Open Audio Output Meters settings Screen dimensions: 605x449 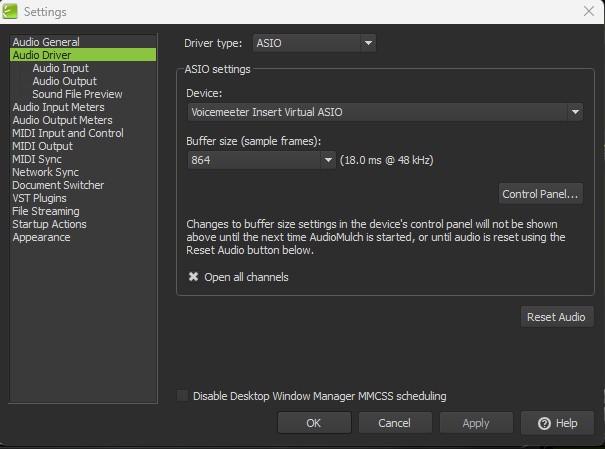click(63, 120)
